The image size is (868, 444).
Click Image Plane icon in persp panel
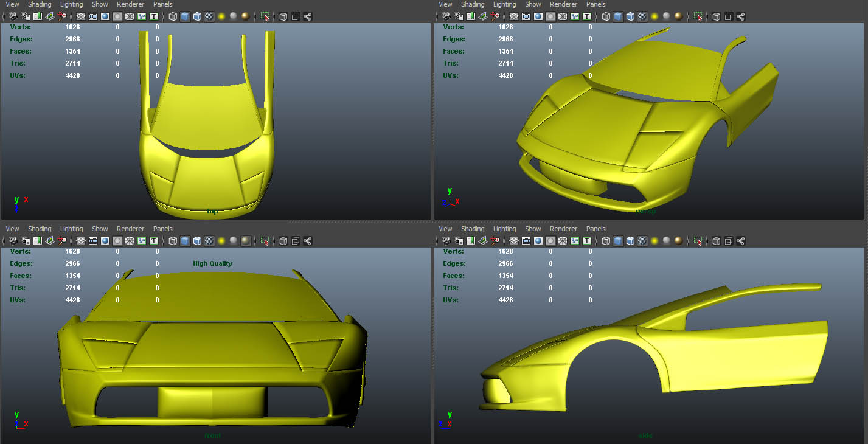(482, 16)
